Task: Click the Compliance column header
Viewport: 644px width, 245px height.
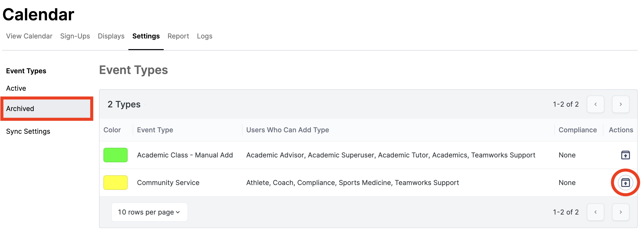Action: (x=577, y=130)
